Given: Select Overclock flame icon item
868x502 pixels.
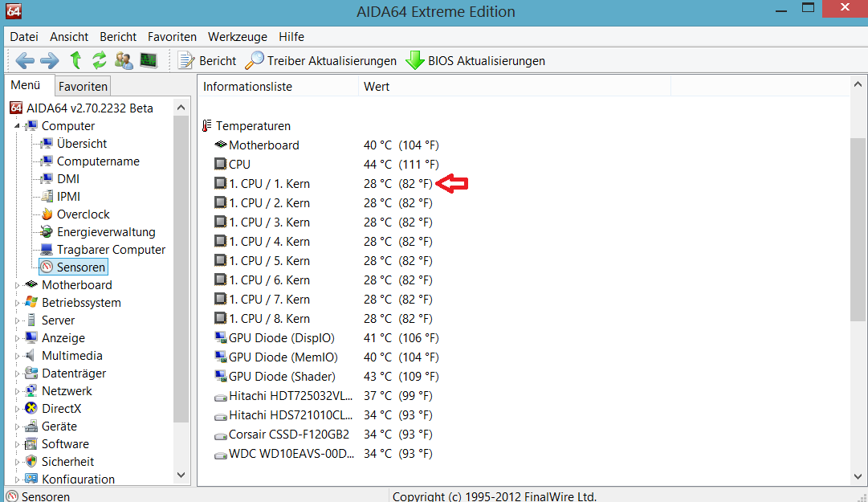Looking at the screenshot, I should click(x=47, y=214).
